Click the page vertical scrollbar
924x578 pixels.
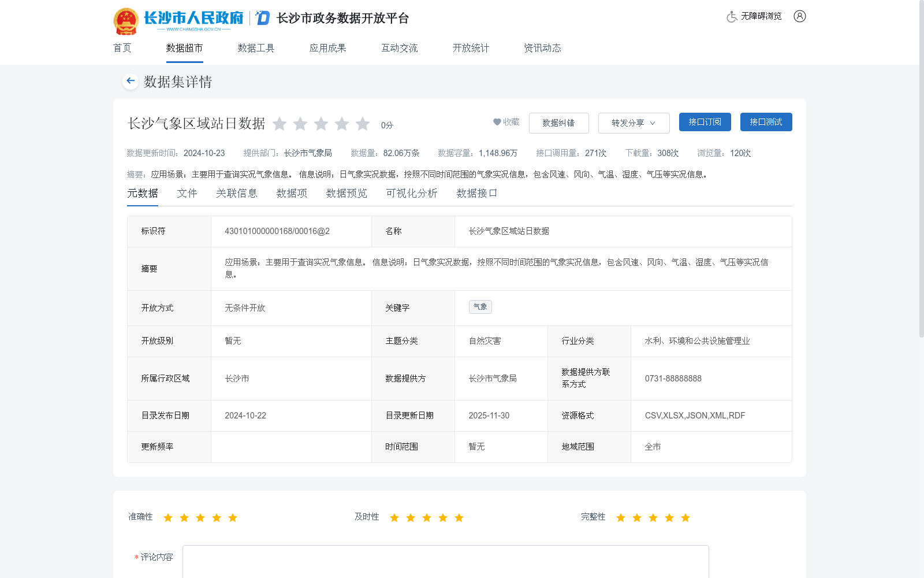[x=921, y=169]
